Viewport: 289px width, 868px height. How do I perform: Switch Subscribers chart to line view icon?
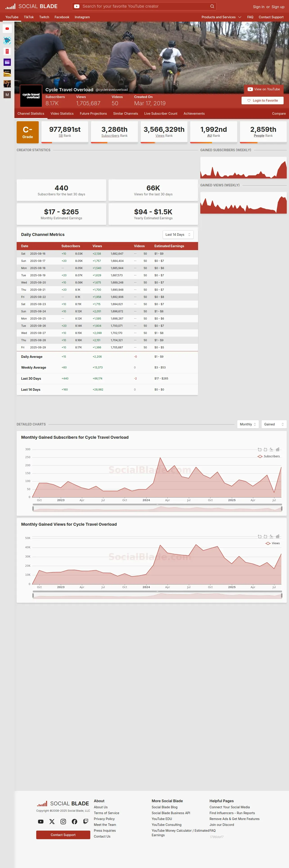(271, 449)
